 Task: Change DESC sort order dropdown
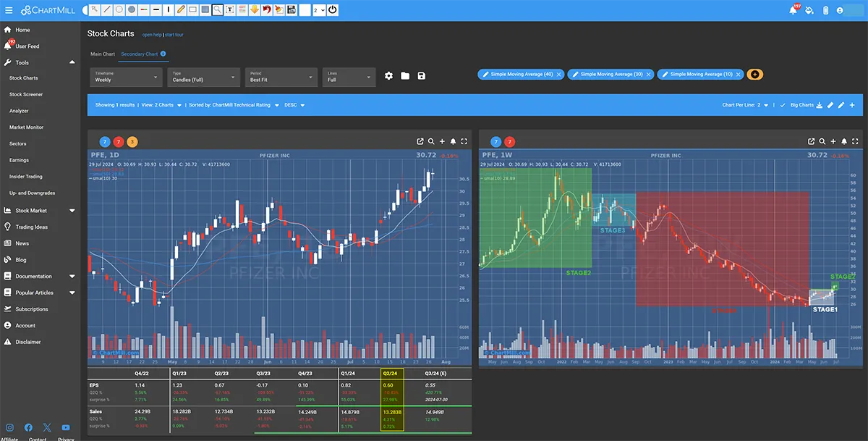tap(294, 105)
